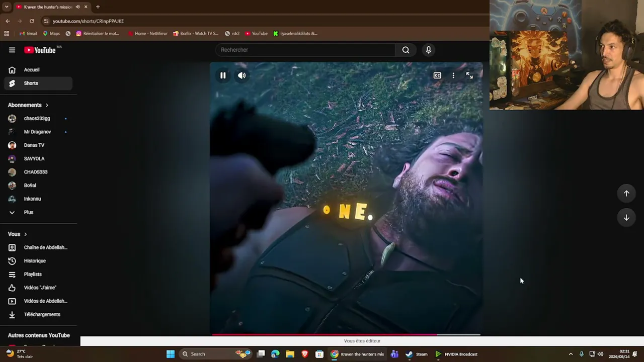Open the Gmail bookmark
The image size is (644, 362).
click(x=28, y=34)
